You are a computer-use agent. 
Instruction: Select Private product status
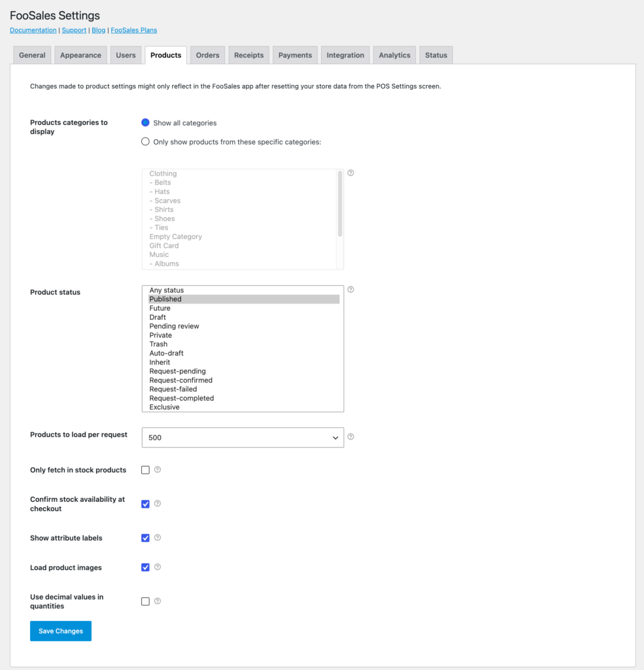(x=244, y=335)
